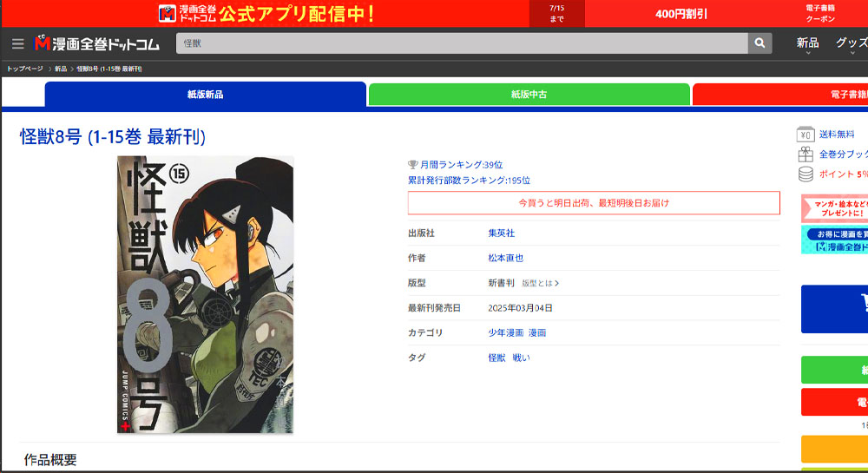Click the red button in right sidebar
The image size is (868, 473).
(834, 402)
